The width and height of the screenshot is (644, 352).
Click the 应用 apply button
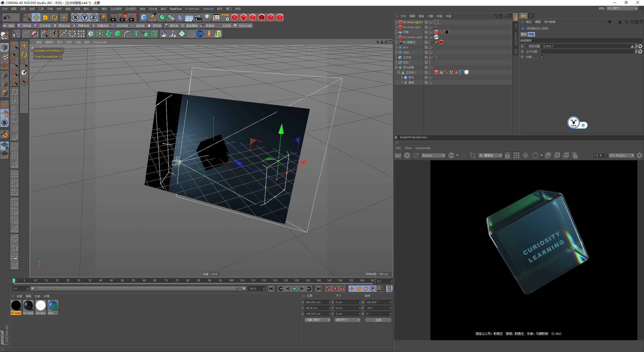click(x=378, y=320)
